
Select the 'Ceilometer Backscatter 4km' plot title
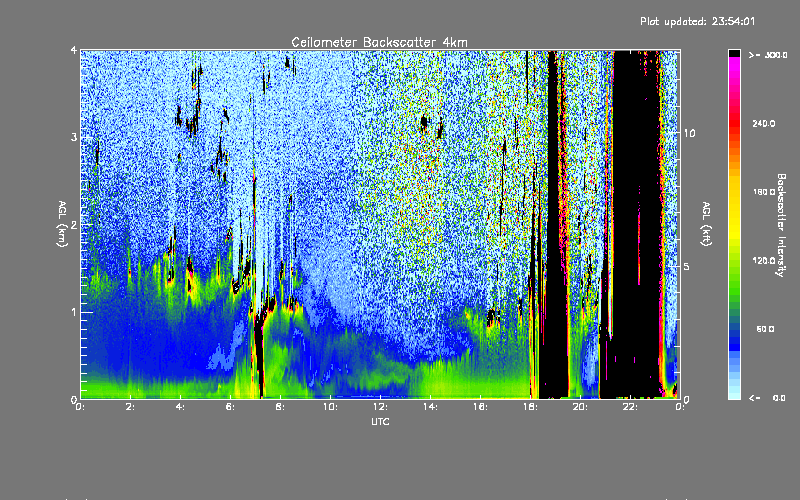coord(379,42)
